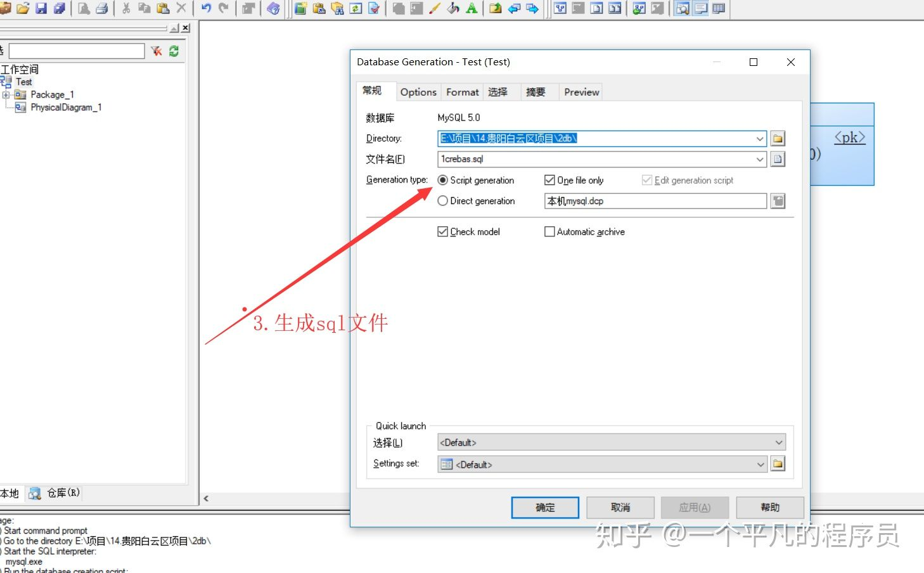Viewport: 924px width, 573px height.
Task: Expand the Directory dropdown arrow
Action: point(760,138)
